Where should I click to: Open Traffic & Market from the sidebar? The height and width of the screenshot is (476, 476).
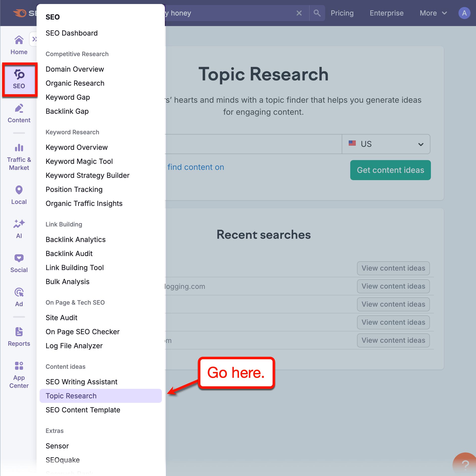click(x=19, y=154)
